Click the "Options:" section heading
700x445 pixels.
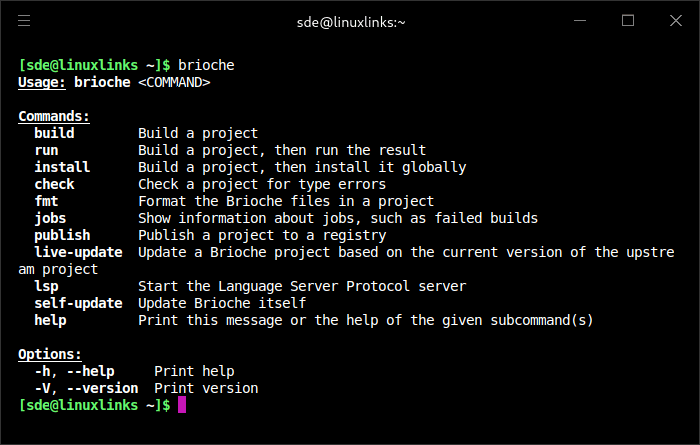[x=50, y=354]
